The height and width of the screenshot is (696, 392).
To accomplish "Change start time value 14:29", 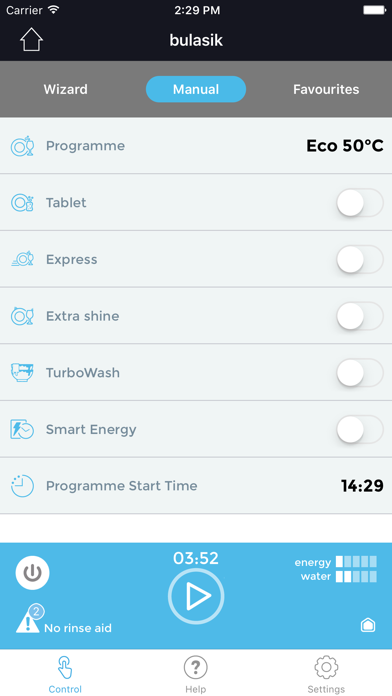I will click(362, 486).
